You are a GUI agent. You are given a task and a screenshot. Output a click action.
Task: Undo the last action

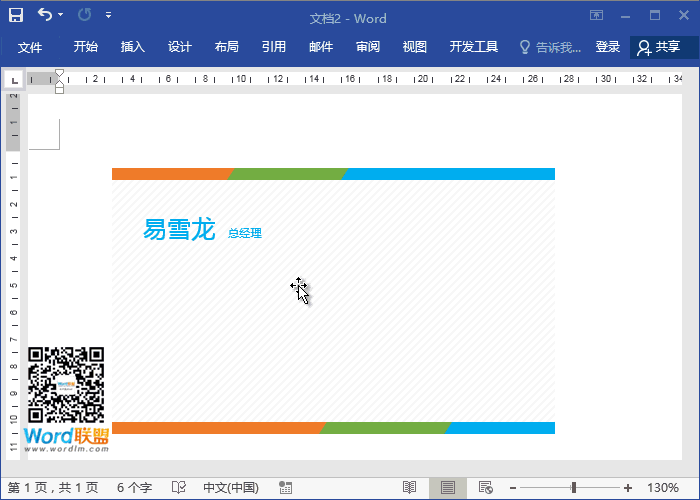pos(45,15)
